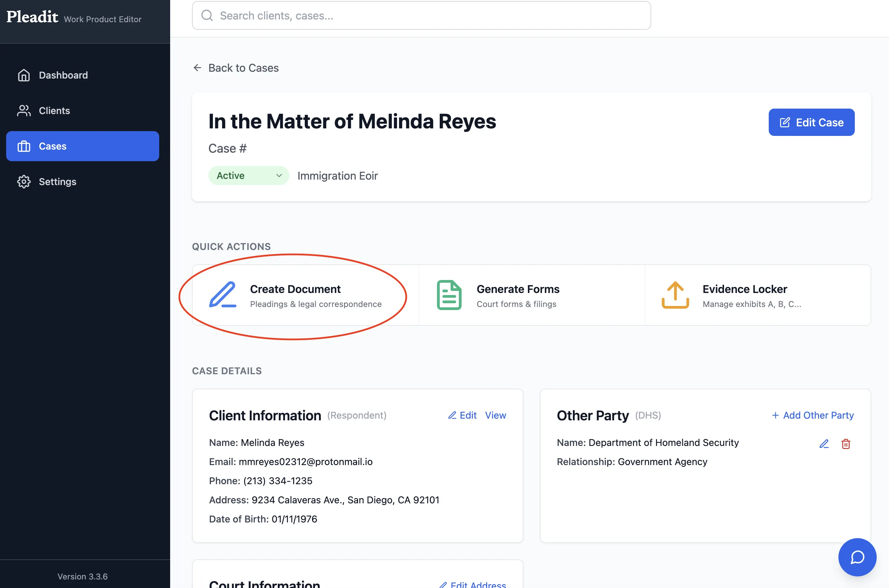This screenshot has height=588, width=889.
Task: Click the pencil icon for Create Document
Action: (x=222, y=295)
